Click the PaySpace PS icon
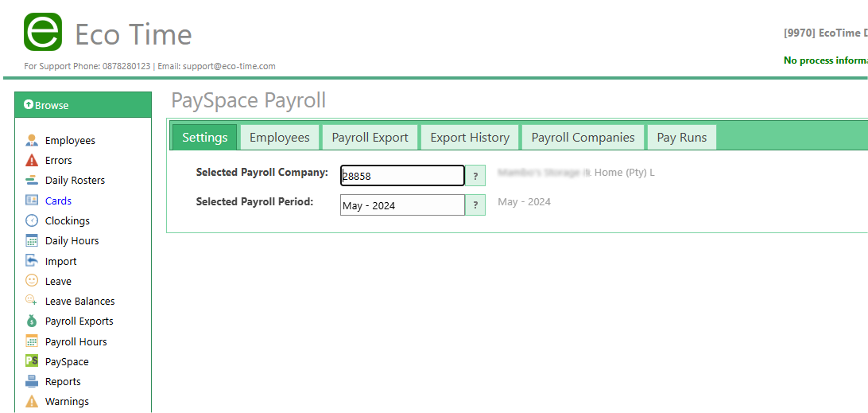 point(32,361)
